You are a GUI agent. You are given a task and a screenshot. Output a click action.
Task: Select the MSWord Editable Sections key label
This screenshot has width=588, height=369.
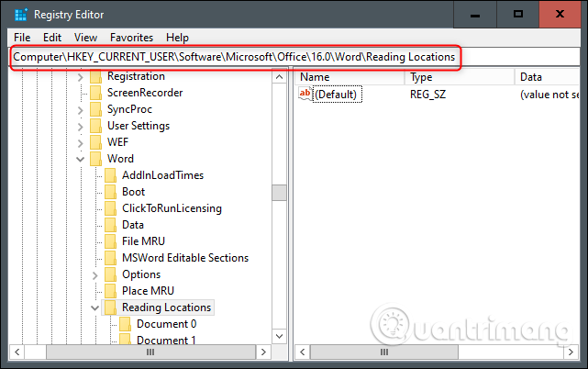coord(185,258)
